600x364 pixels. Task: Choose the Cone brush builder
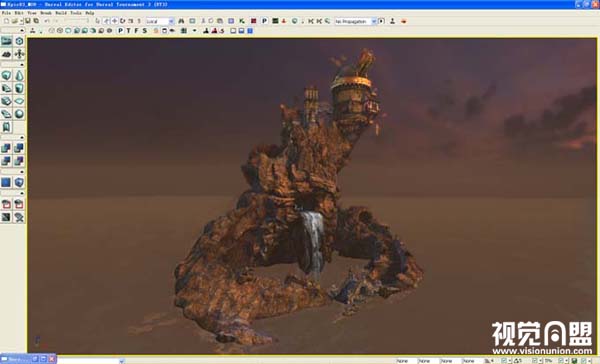(19, 75)
